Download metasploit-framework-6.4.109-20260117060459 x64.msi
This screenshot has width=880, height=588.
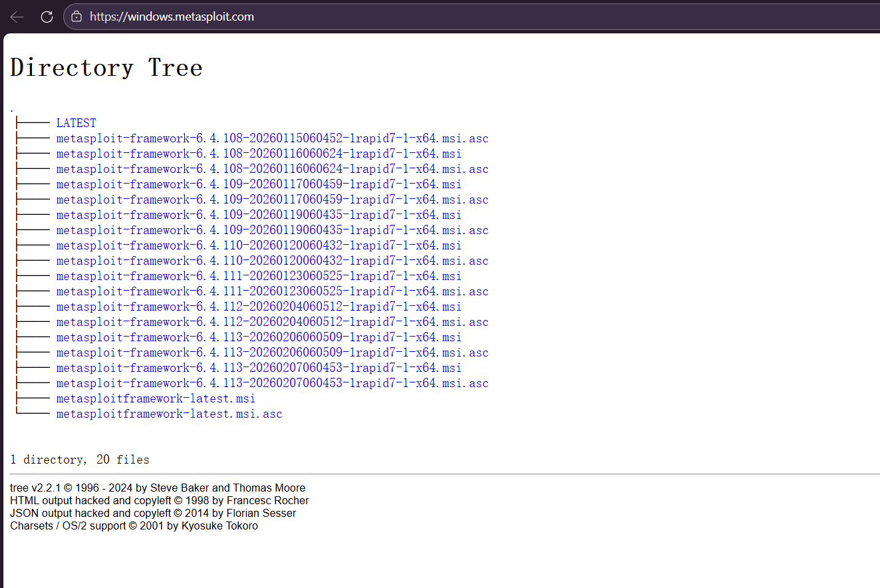coord(259,184)
